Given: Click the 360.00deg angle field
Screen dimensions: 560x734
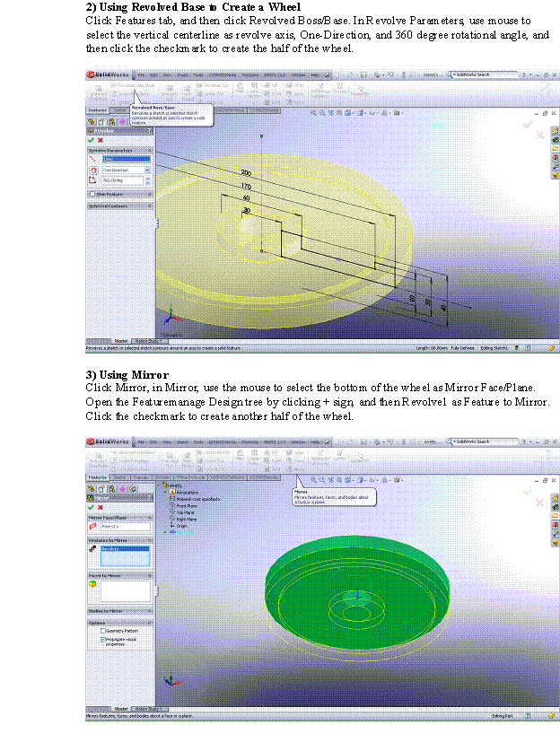Looking at the screenshot, I should [x=123, y=180].
